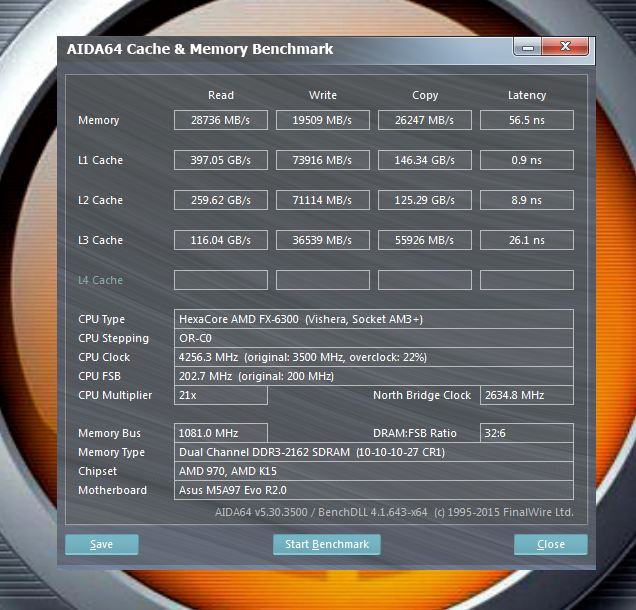Click the window title AIDA64 Cache & Memory Benchmark
636x610 pixels.
tap(200, 49)
